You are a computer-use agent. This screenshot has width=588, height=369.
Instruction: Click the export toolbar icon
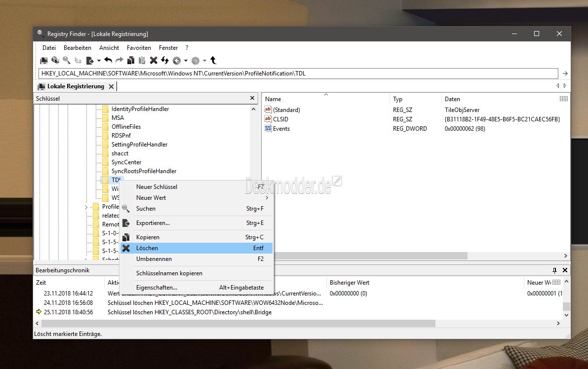point(90,60)
